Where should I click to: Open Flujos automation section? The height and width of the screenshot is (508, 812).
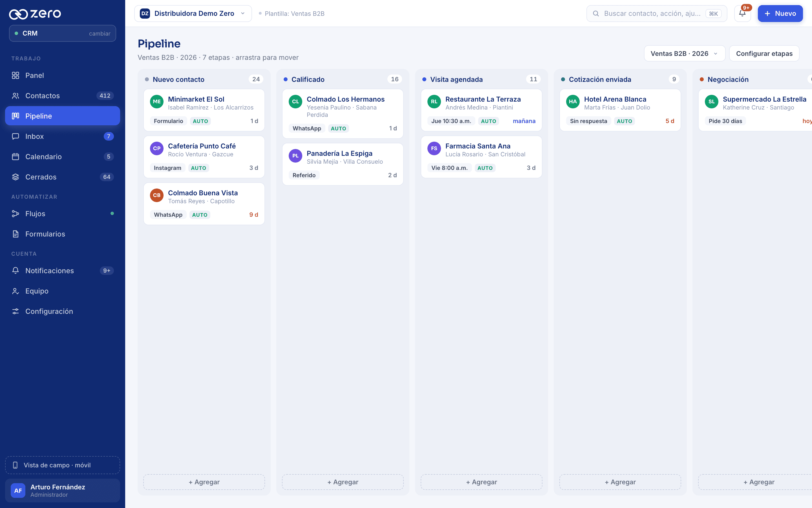point(62,214)
